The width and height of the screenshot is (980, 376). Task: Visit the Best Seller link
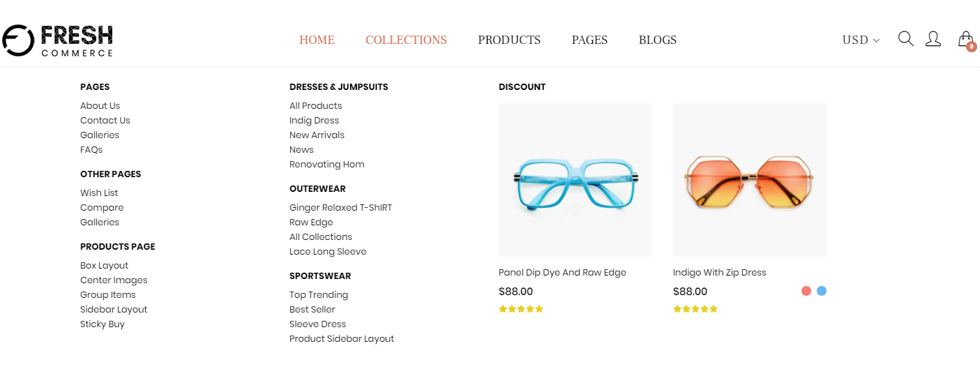(x=312, y=310)
